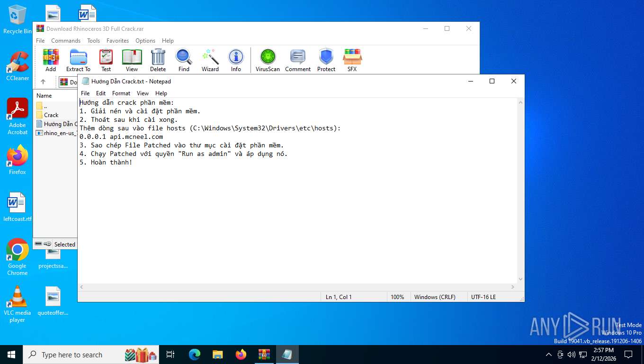Screen dimensions: 644x364
Task: Click the Protect shield icon
Action: click(326, 60)
